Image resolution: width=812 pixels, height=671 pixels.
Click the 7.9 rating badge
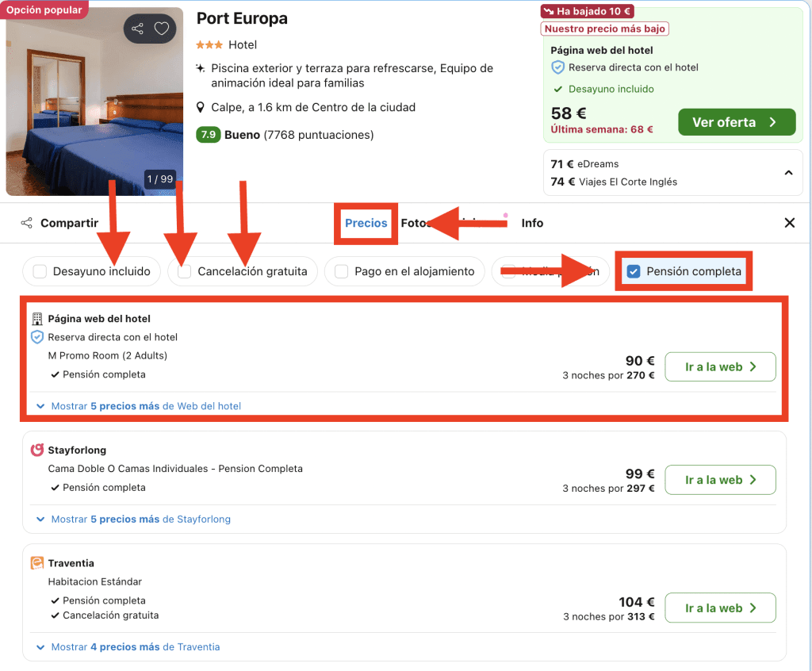click(208, 135)
